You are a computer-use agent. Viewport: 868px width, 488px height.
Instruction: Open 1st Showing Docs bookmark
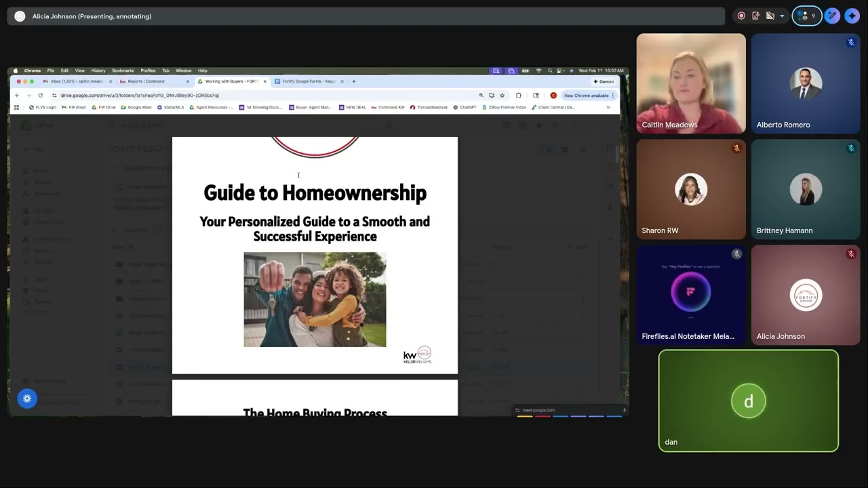[261, 107]
